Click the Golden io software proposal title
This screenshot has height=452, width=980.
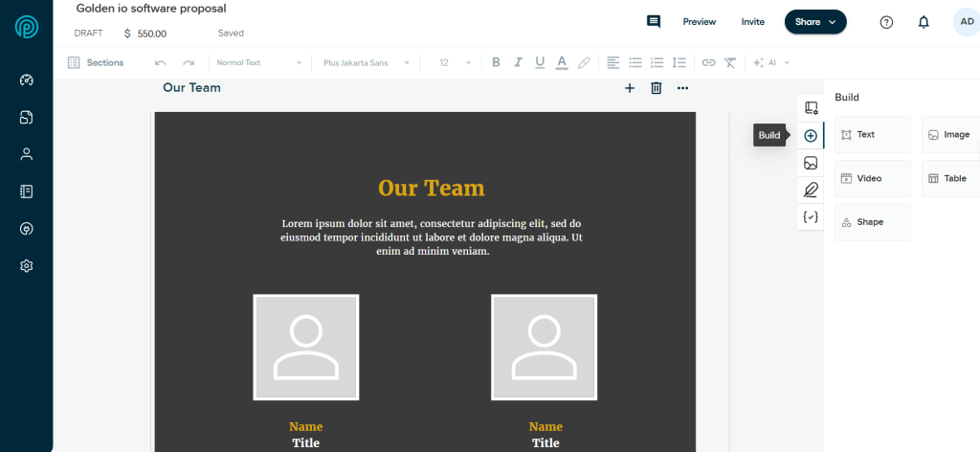point(151,9)
